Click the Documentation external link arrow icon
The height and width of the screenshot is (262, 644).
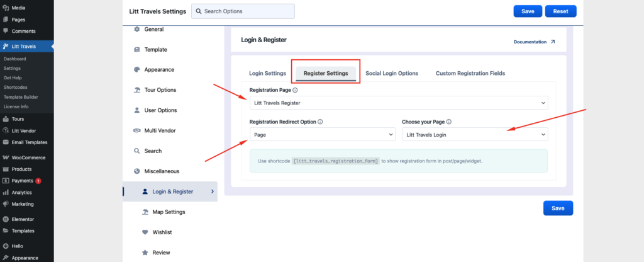pyautogui.click(x=553, y=42)
